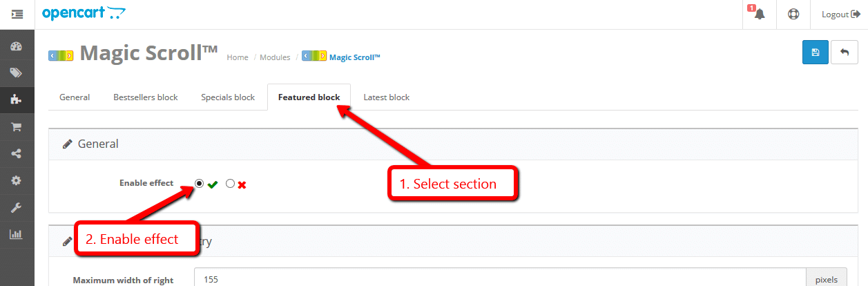The width and height of the screenshot is (868, 286).
Task: Toggle the sidebar menu collapse icon
Action: coord(17,14)
